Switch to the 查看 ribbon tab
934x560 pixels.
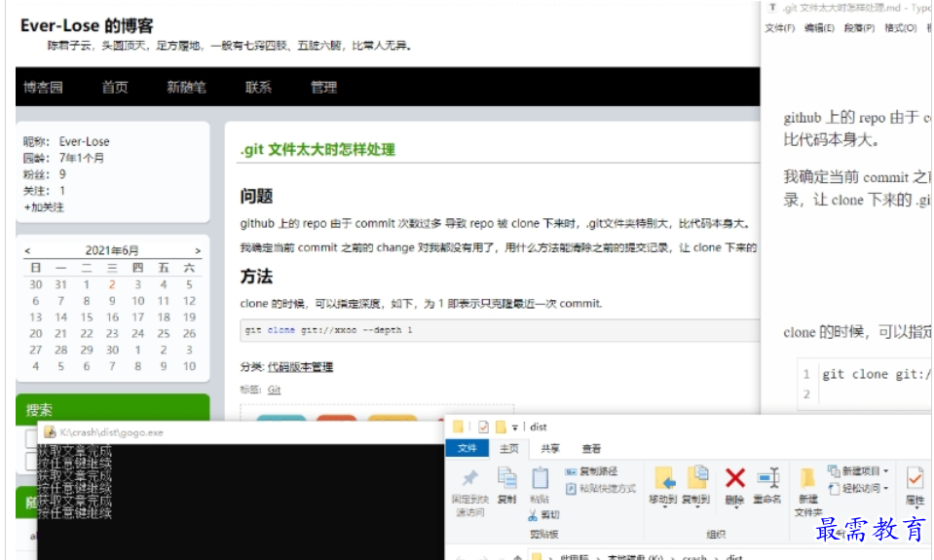tap(591, 449)
